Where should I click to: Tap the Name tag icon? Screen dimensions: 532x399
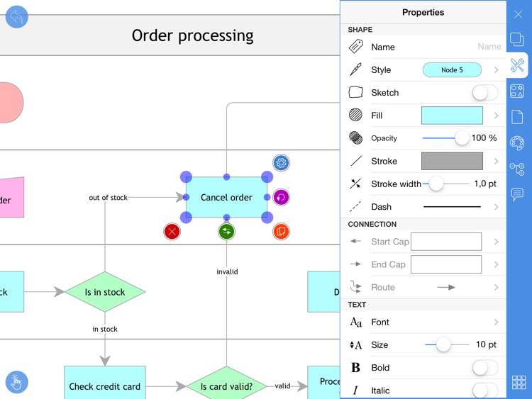point(356,47)
